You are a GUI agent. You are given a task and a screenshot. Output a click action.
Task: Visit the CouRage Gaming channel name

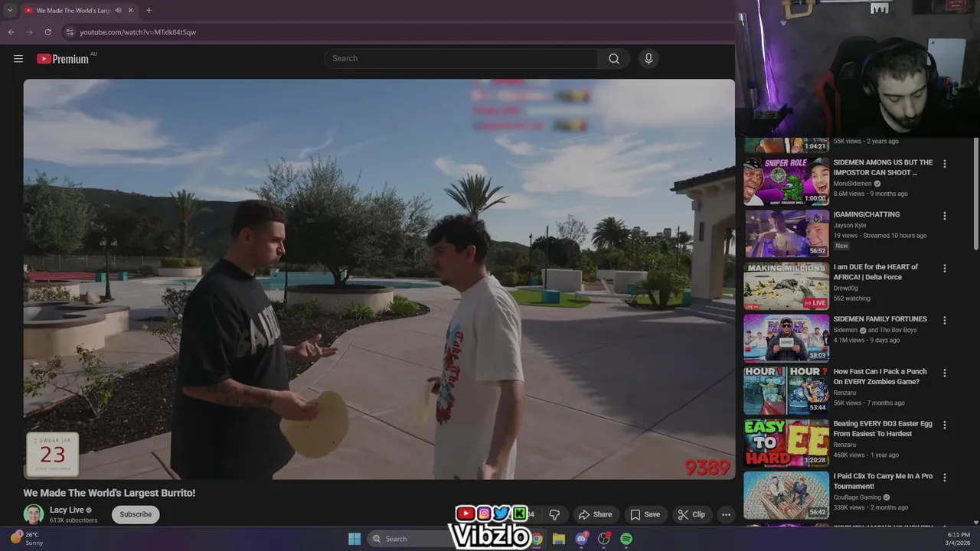click(857, 497)
